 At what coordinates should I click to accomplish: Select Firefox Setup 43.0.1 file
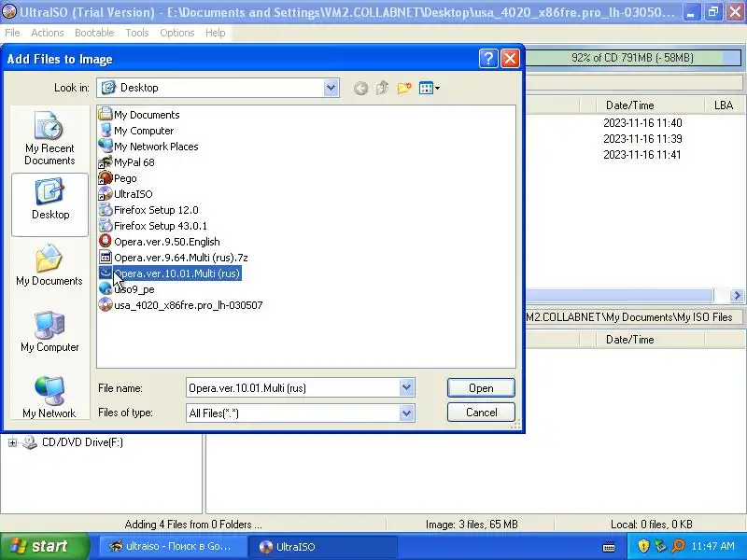coord(152,226)
